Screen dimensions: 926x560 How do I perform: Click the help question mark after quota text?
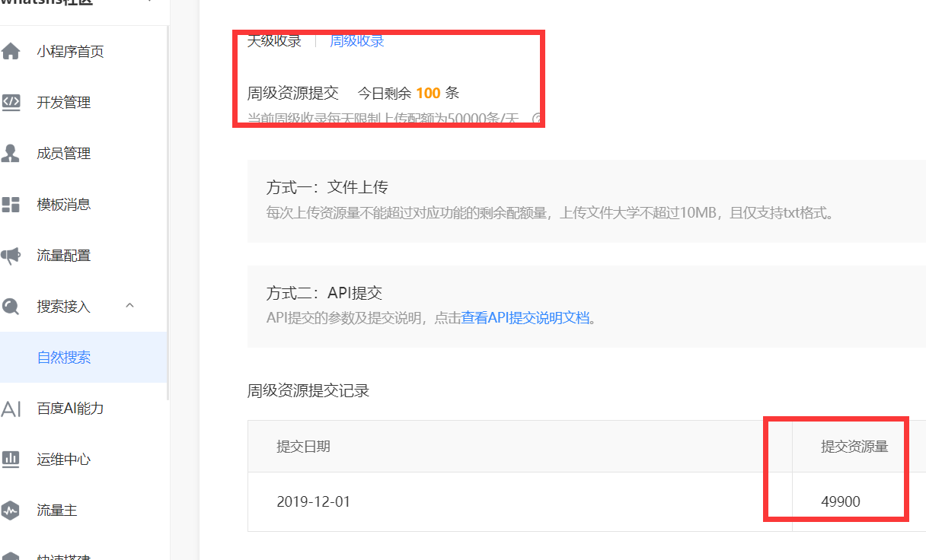[536, 119]
